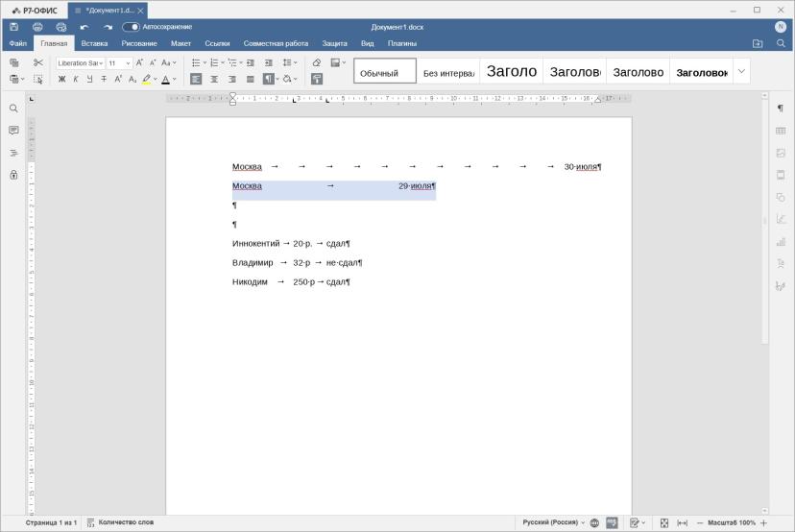Click the Документ1.d... document tab
This screenshot has height=532, width=795.
click(108, 11)
